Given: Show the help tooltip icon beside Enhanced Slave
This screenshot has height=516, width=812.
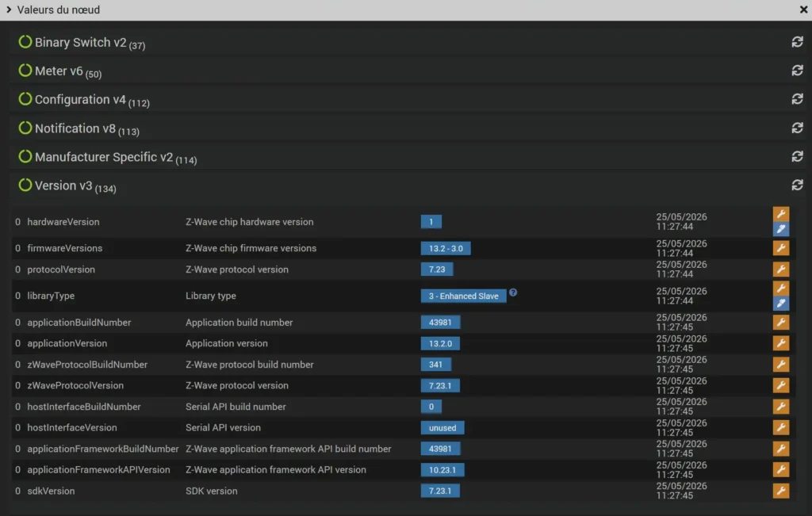Looking at the screenshot, I should (513, 292).
